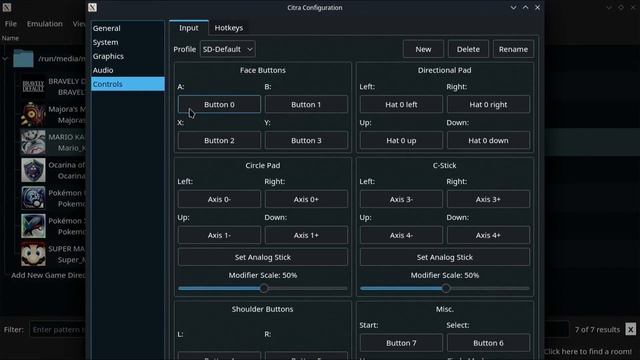Click New profile button
The image size is (640, 360).
pyautogui.click(x=423, y=49)
